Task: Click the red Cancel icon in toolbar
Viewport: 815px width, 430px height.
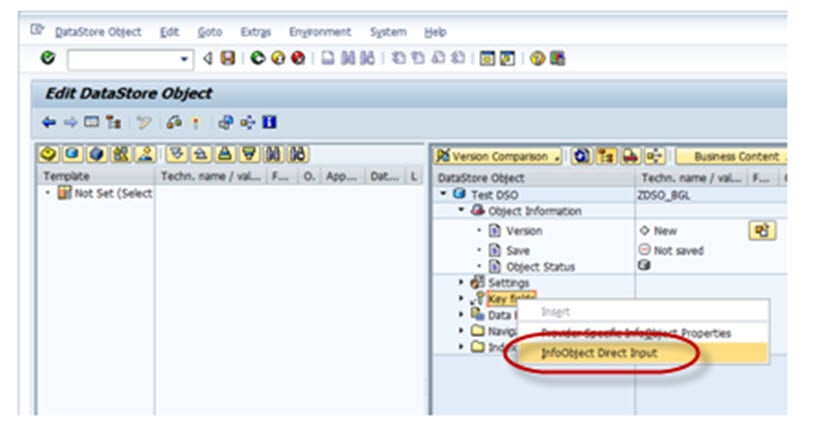Action: coord(299,59)
